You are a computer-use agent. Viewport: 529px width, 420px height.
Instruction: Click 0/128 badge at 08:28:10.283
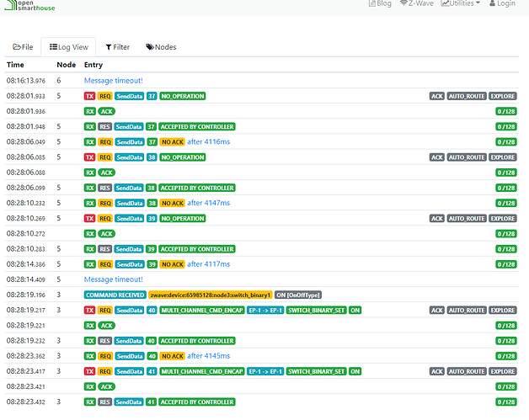[506, 249]
